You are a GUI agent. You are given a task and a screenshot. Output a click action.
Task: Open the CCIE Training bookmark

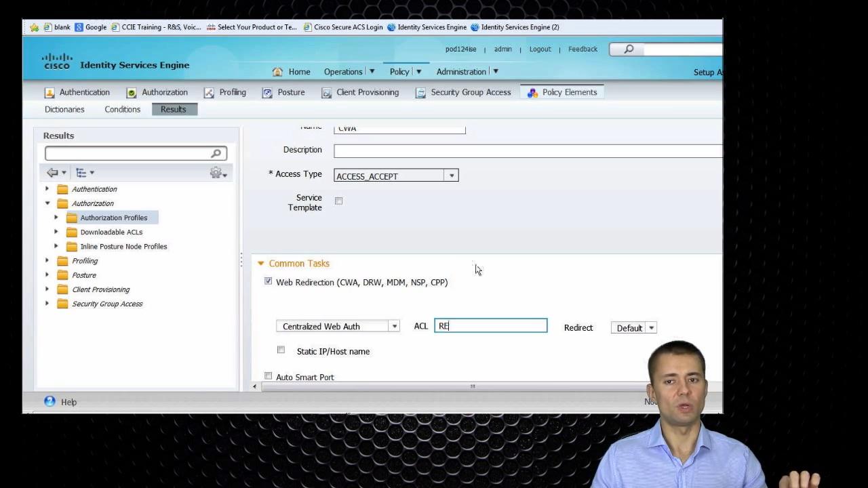click(156, 27)
